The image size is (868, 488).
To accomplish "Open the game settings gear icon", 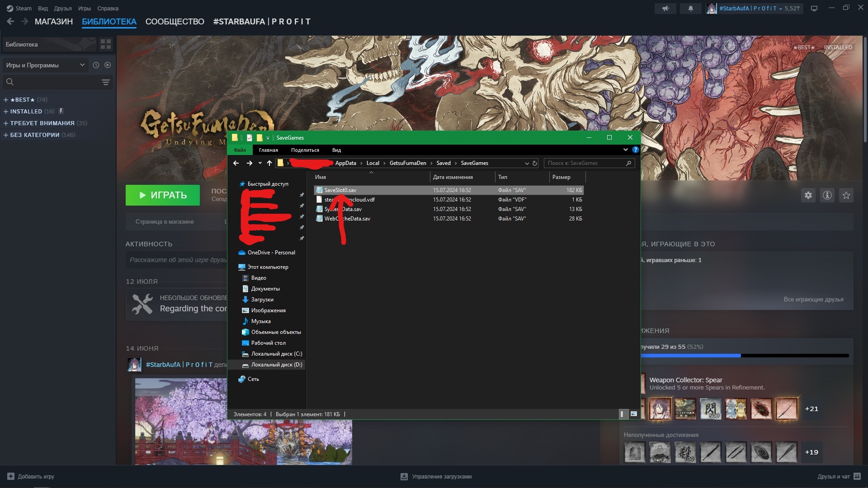I will click(808, 195).
